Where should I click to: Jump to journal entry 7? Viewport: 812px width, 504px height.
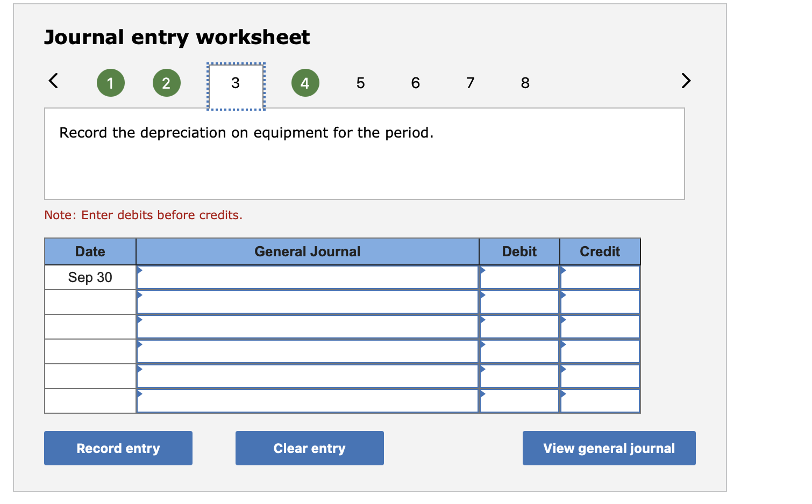click(469, 82)
